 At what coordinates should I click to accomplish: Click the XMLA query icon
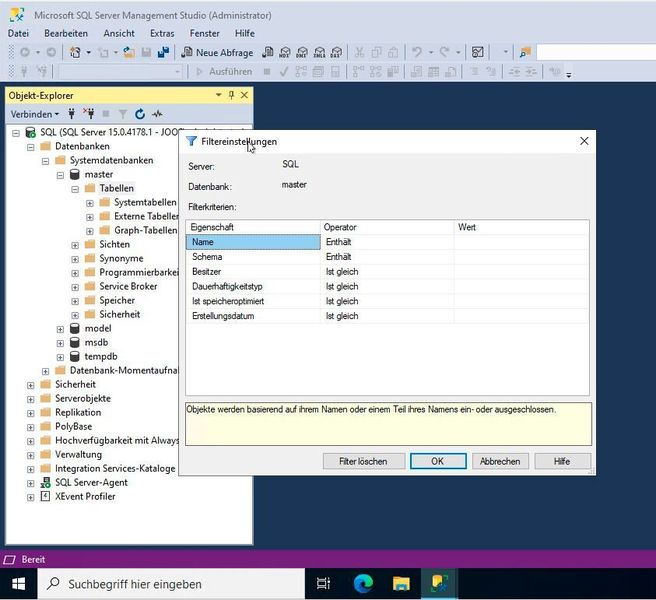pyautogui.click(x=319, y=52)
